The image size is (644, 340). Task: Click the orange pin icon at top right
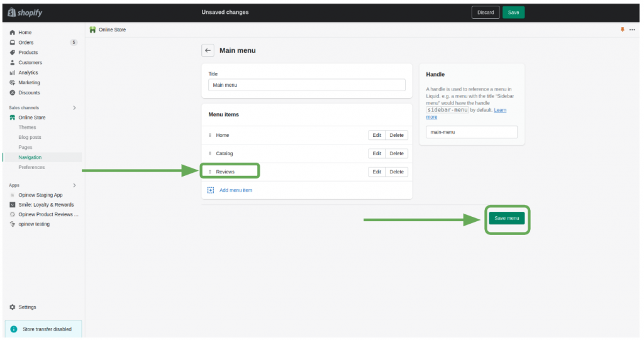[622, 30]
